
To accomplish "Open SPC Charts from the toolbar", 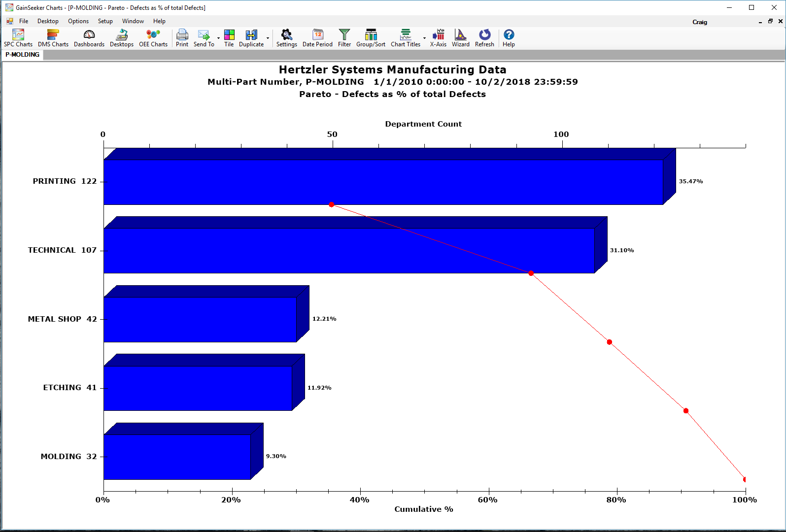I will (x=18, y=38).
